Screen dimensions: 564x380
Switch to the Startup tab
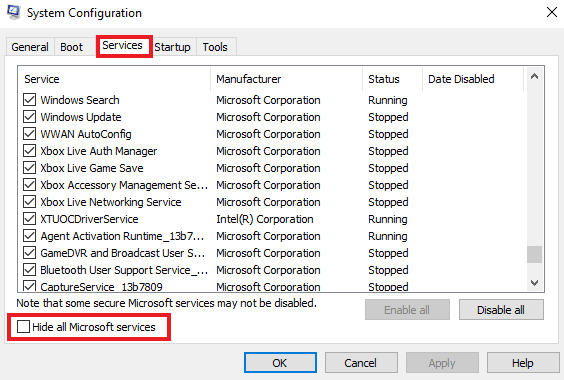click(x=173, y=47)
